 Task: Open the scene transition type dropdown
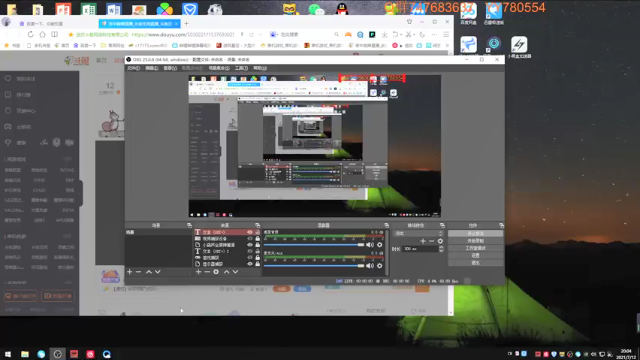[x=418, y=233]
